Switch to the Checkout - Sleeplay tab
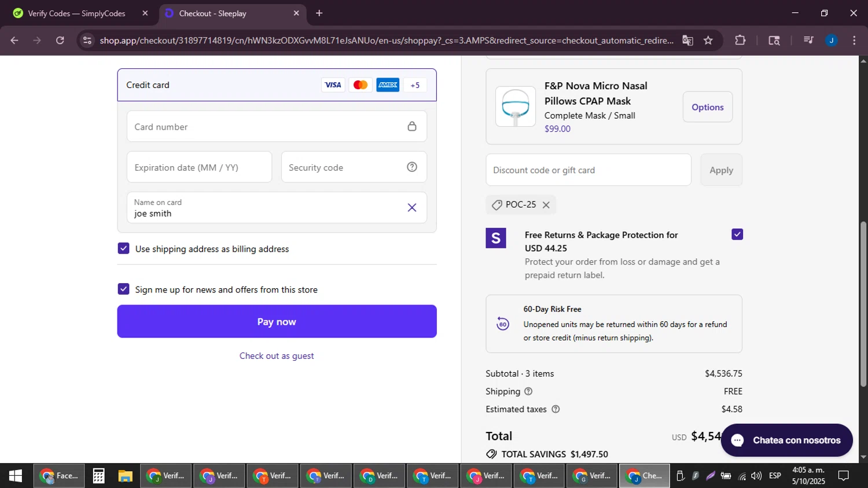The height and width of the screenshot is (488, 868). coord(232,13)
